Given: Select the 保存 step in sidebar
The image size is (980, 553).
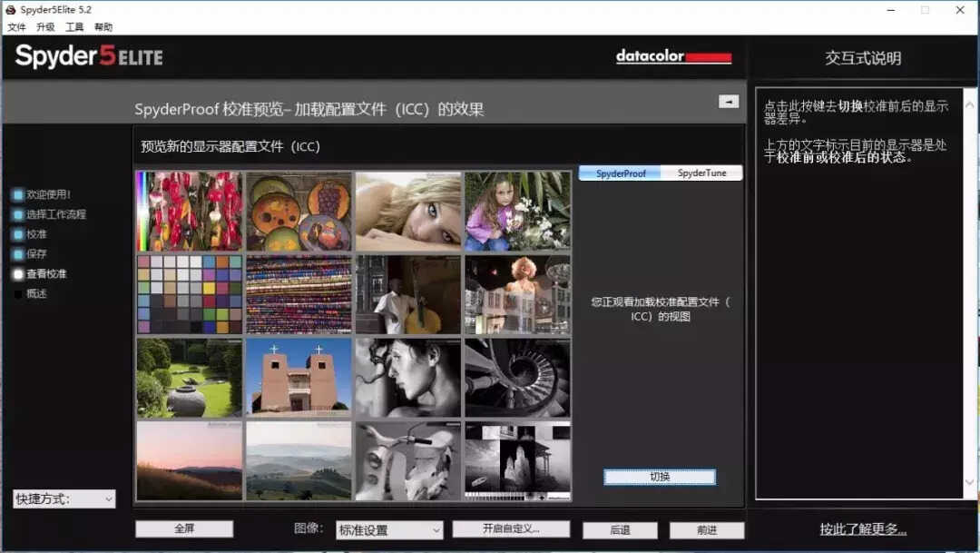Looking at the screenshot, I should [x=30, y=254].
